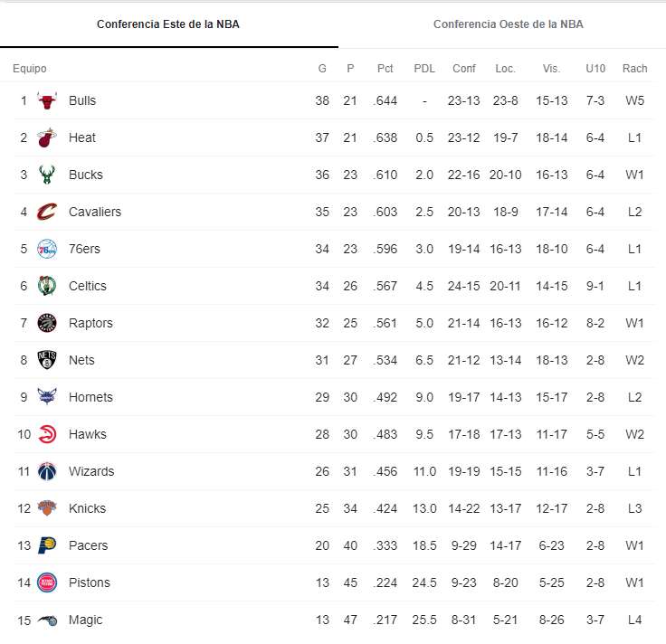Switch to Conferencia Oeste de la NBA tab
The width and height of the screenshot is (666, 644).
click(508, 24)
